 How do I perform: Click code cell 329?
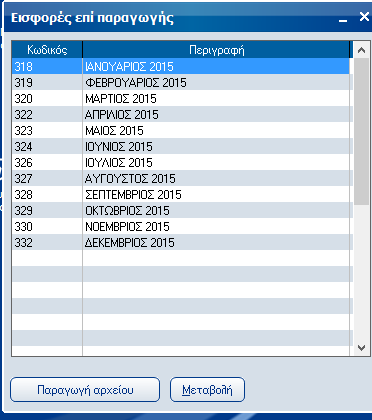(x=47, y=211)
